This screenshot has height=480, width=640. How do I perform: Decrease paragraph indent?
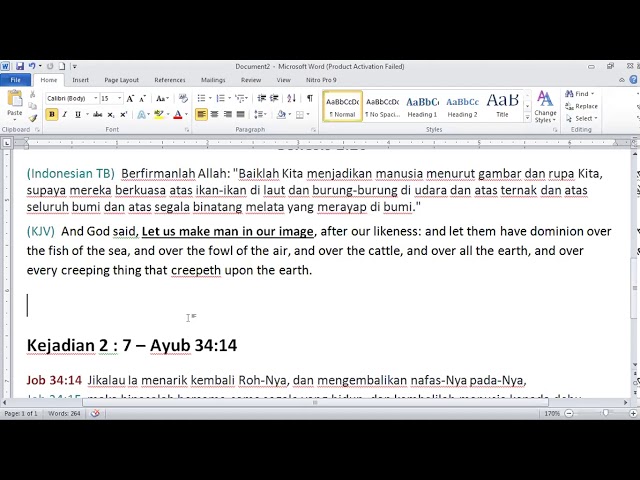tap(262, 98)
